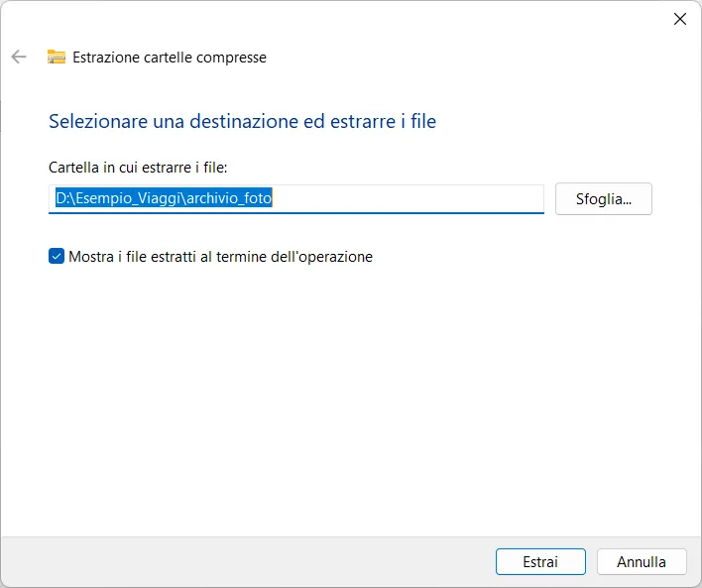Click the zipped folder icon beside the title
702x588 pixels.
tap(57, 57)
